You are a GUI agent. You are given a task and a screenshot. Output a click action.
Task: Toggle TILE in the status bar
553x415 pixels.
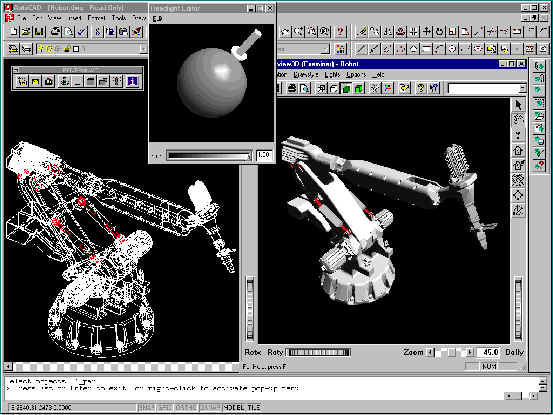[254, 408]
